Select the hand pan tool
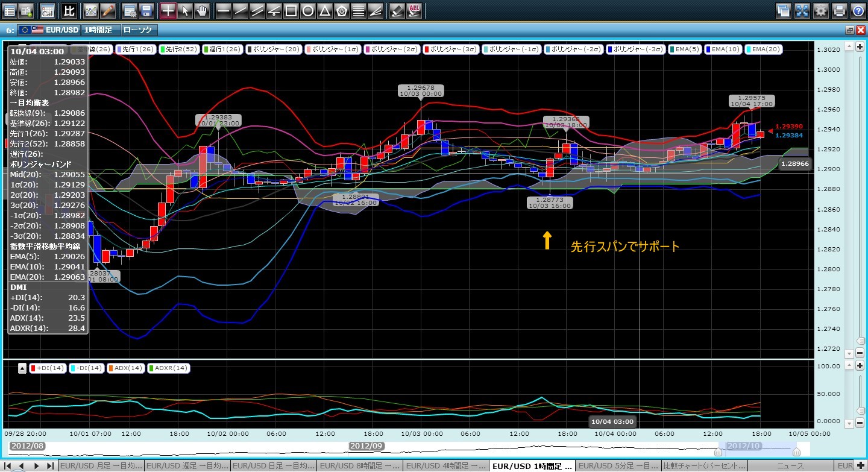The image size is (868, 472). (203, 10)
